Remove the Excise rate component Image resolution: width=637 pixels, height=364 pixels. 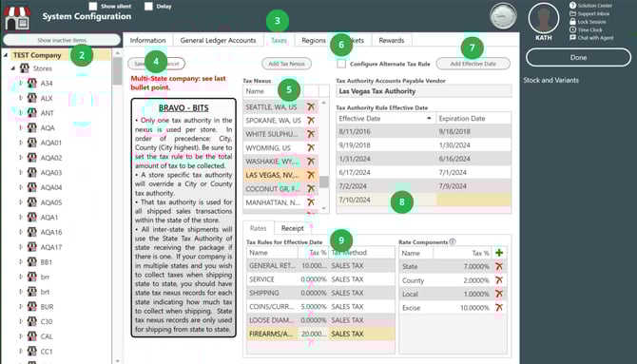[x=499, y=308]
